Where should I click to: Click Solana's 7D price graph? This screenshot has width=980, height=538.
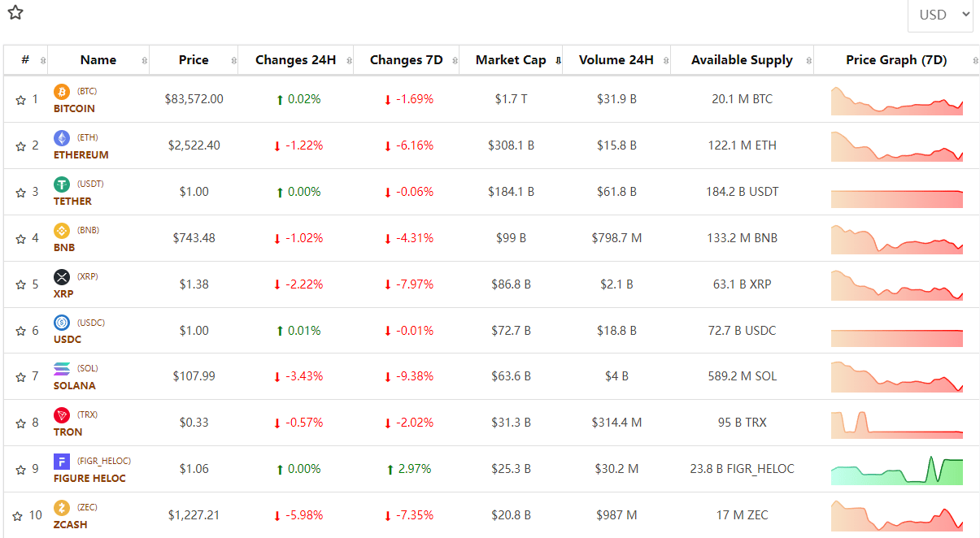click(896, 377)
